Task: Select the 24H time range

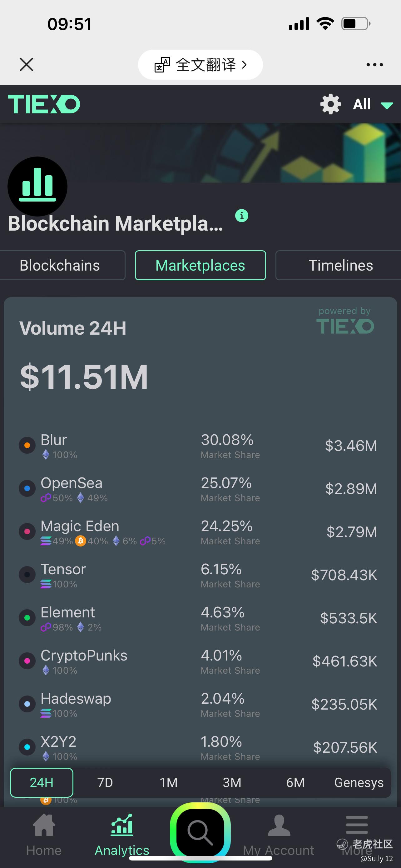Action: [x=42, y=782]
